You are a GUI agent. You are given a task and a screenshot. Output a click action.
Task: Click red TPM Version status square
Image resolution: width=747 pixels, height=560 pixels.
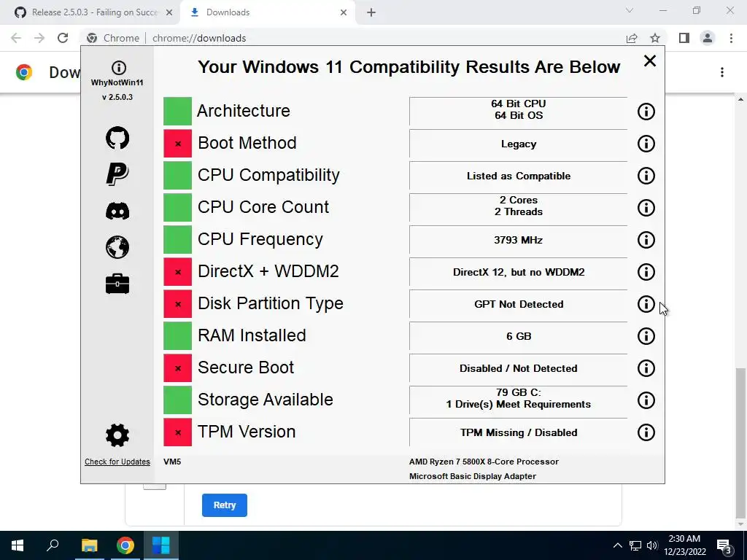pyautogui.click(x=178, y=432)
